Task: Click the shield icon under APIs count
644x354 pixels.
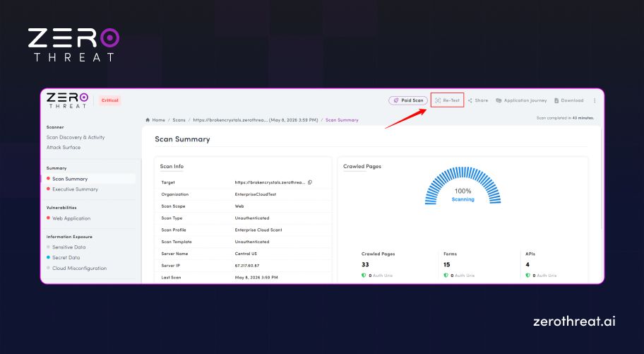Action: [527, 276]
